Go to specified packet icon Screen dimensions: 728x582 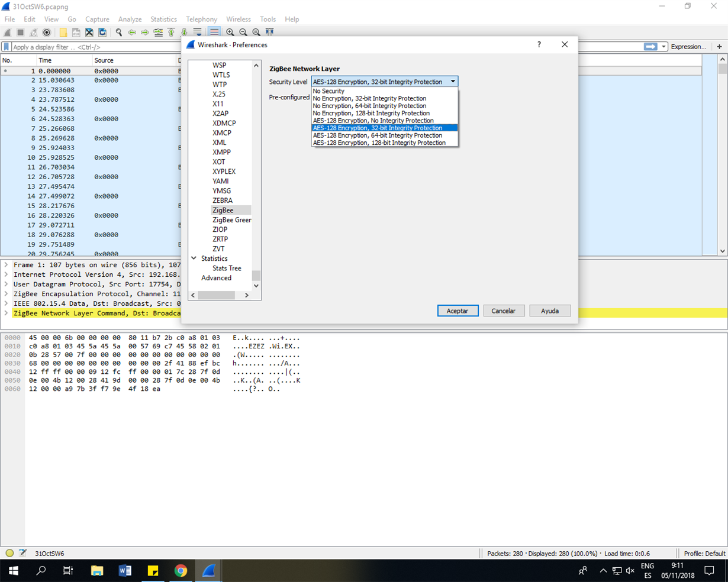158,33
